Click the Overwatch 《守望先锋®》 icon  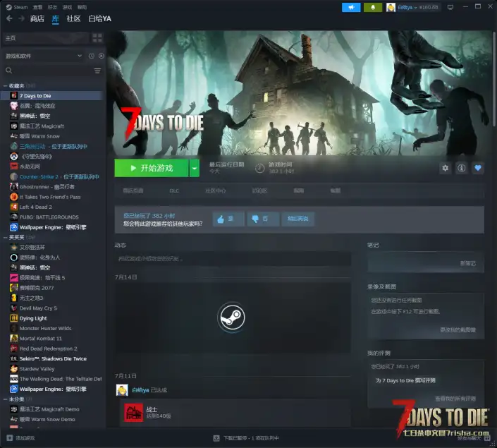(x=13, y=157)
